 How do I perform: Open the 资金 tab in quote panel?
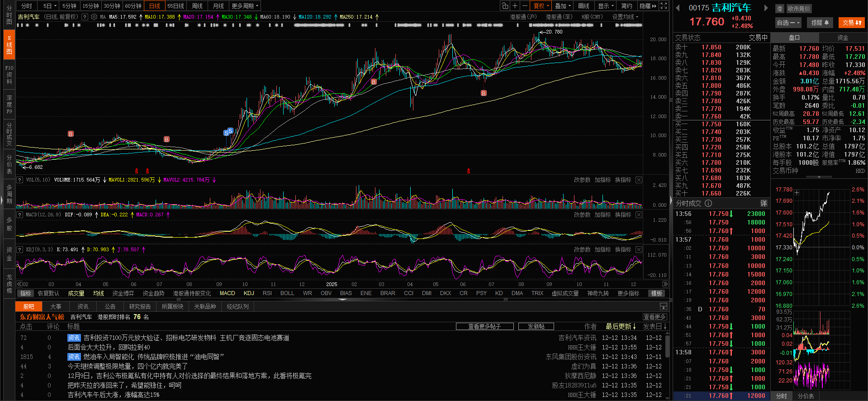point(843,38)
